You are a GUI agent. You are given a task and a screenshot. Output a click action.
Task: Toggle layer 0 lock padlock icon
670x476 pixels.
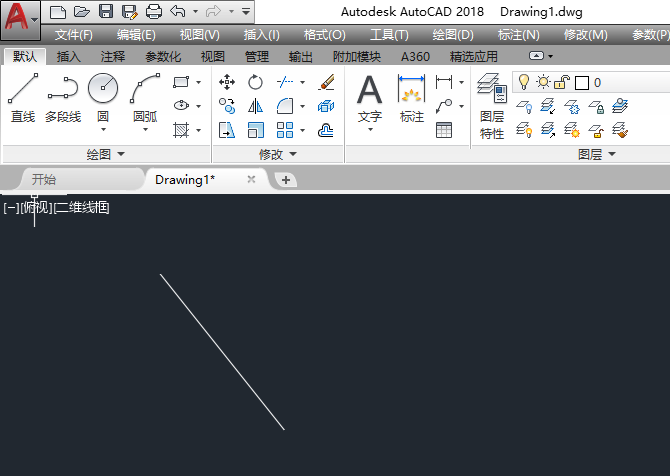(x=562, y=82)
